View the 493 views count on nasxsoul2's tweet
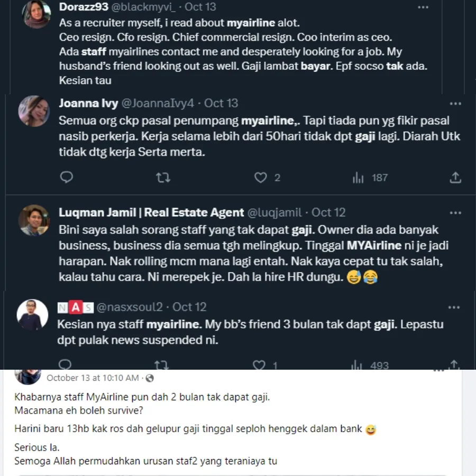This screenshot has height=476, width=476. 371,365
